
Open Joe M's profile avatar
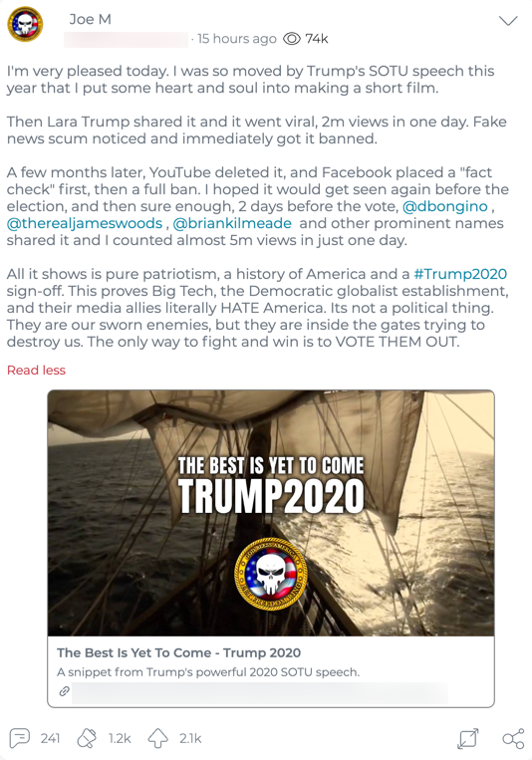(25, 24)
